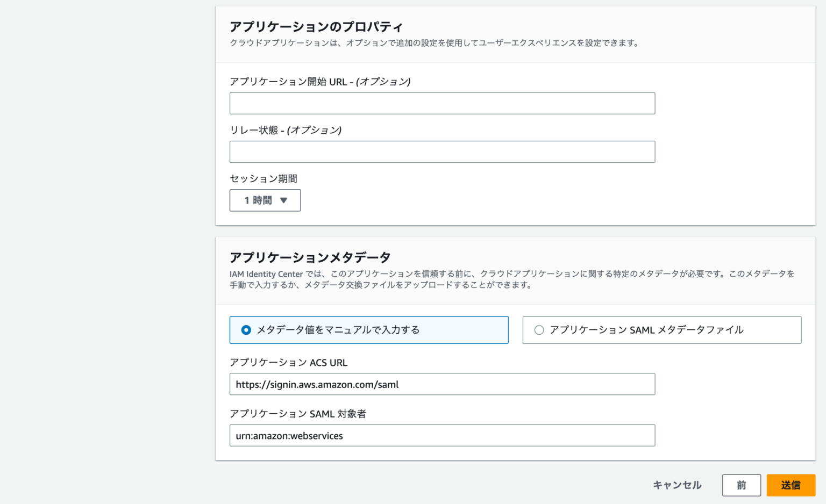Click the アプリケーション SAML 対象者 input
The image size is (826, 504).
coord(441,435)
